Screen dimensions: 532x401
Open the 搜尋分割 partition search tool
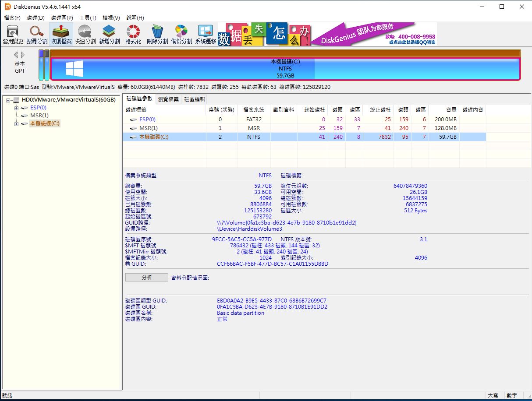tap(37, 35)
